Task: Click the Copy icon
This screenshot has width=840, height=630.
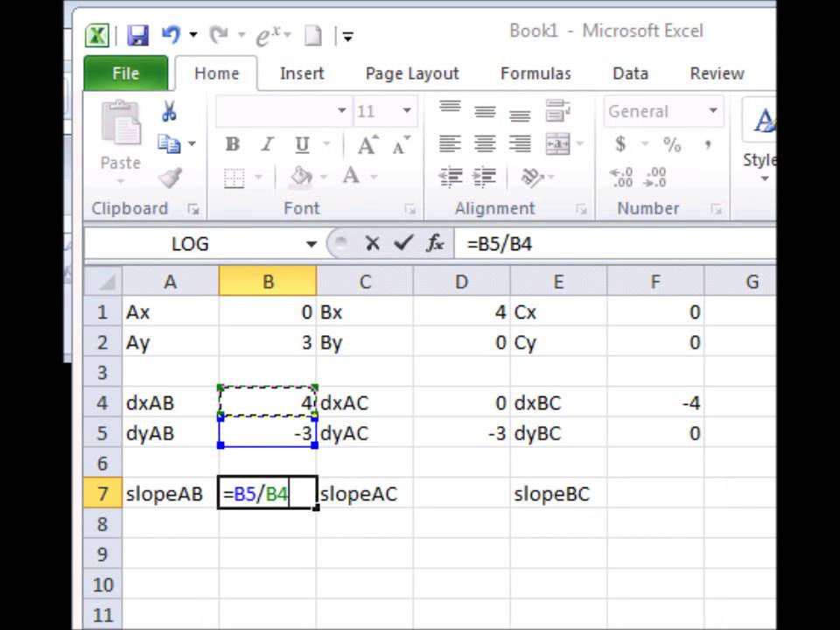Action: pyautogui.click(x=169, y=144)
